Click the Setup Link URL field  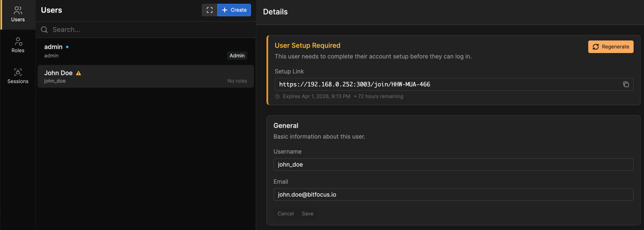tap(454, 84)
